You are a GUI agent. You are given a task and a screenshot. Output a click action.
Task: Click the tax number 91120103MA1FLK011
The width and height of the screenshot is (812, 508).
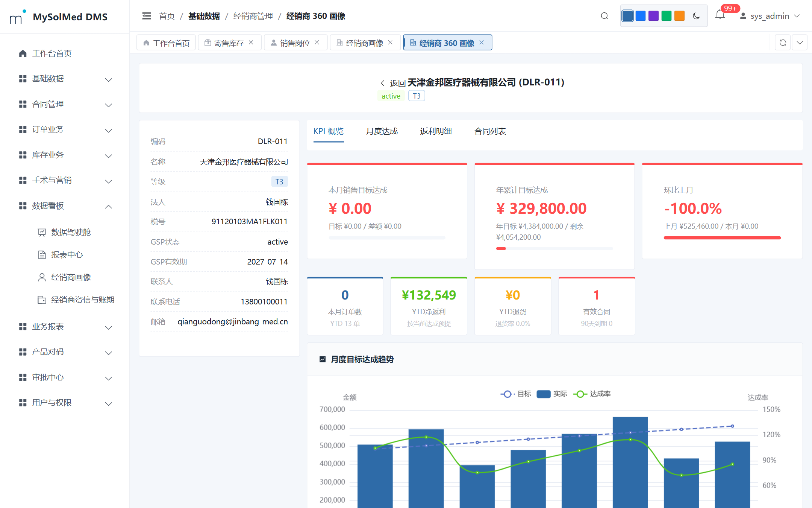point(250,222)
